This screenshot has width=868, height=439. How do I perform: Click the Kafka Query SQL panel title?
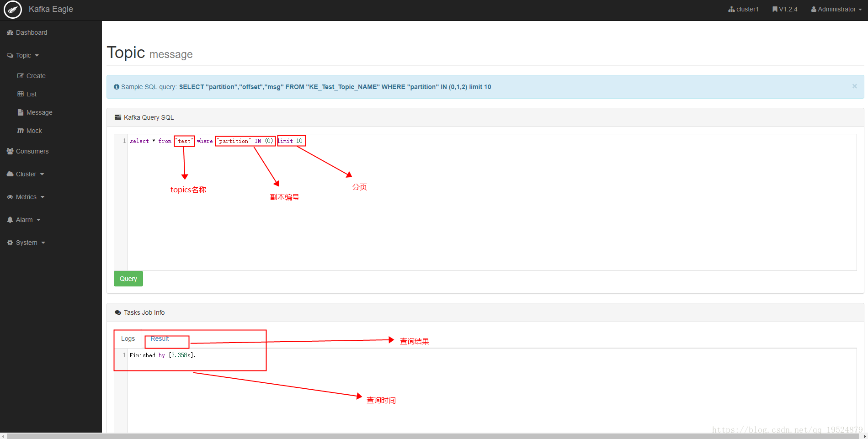(x=149, y=117)
